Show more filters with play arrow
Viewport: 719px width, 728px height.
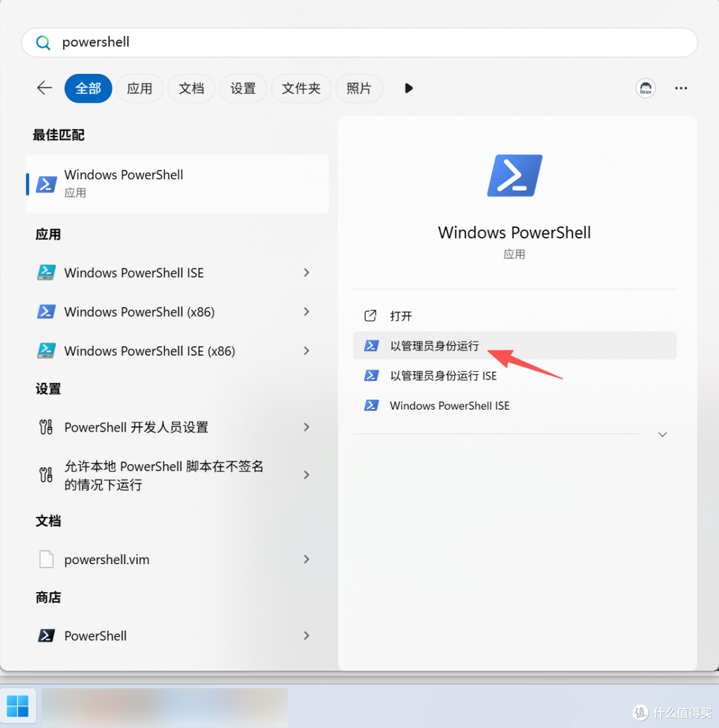pyautogui.click(x=409, y=88)
